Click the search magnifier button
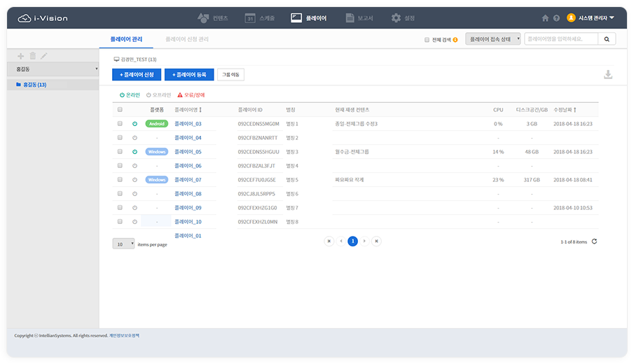 click(x=607, y=39)
